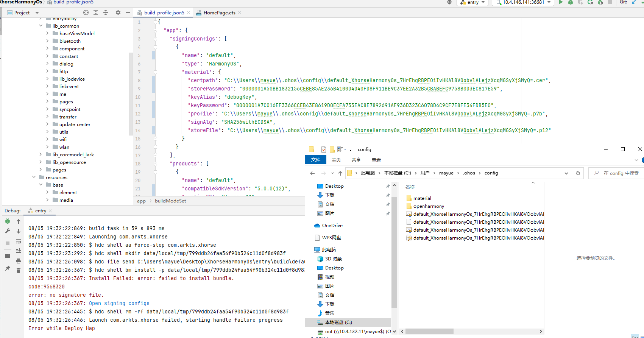Open the 查看 tab in Explorer ribbon

coord(376,160)
